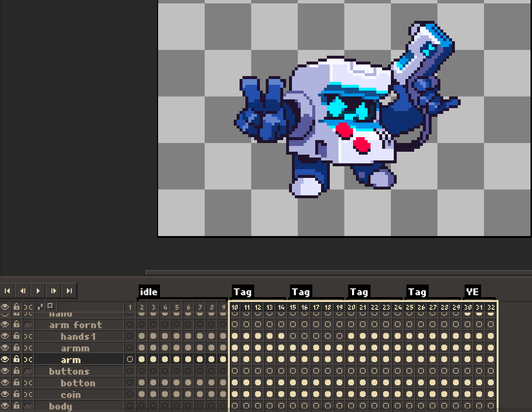
Task: Go to frame 10 header
Action: coord(235,307)
